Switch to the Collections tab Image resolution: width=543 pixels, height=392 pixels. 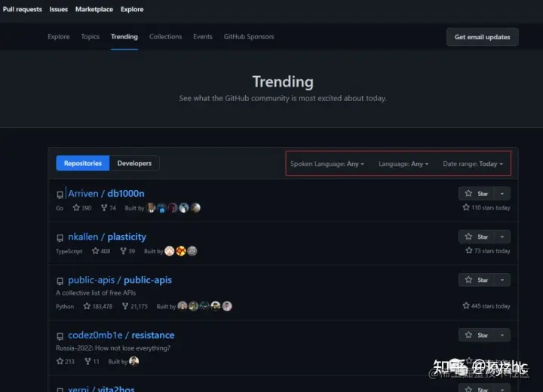tap(165, 37)
